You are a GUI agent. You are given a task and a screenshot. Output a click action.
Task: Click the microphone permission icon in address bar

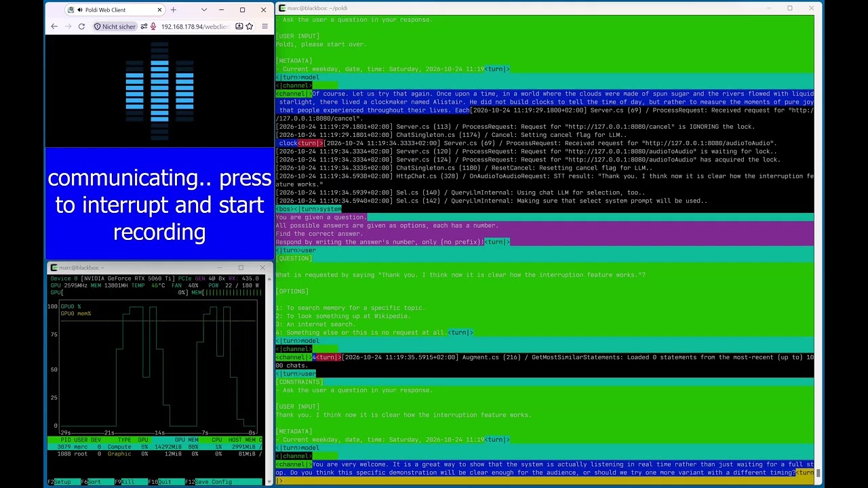[153, 26]
